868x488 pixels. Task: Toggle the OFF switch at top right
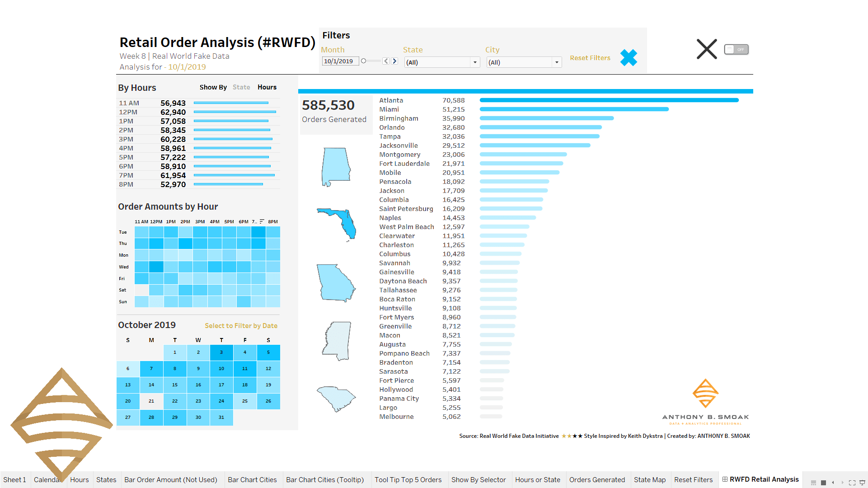736,49
